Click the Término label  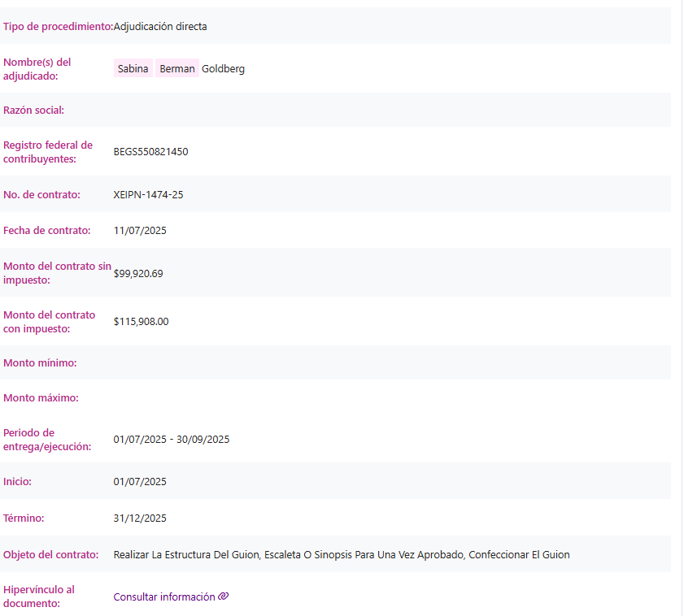tap(24, 518)
